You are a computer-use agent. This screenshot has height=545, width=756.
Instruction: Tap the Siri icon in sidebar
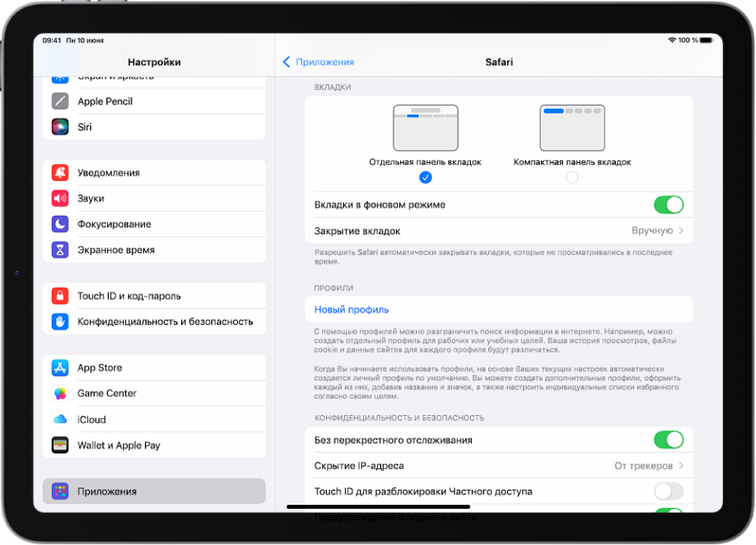(x=60, y=127)
